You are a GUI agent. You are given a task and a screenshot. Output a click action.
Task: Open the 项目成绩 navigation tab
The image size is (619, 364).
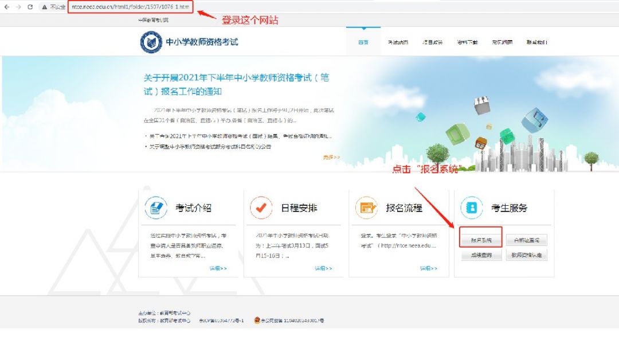[433, 42]
